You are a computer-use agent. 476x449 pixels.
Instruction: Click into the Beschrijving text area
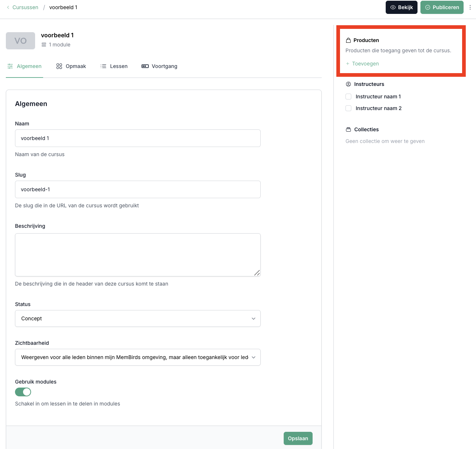coord(137,254)
